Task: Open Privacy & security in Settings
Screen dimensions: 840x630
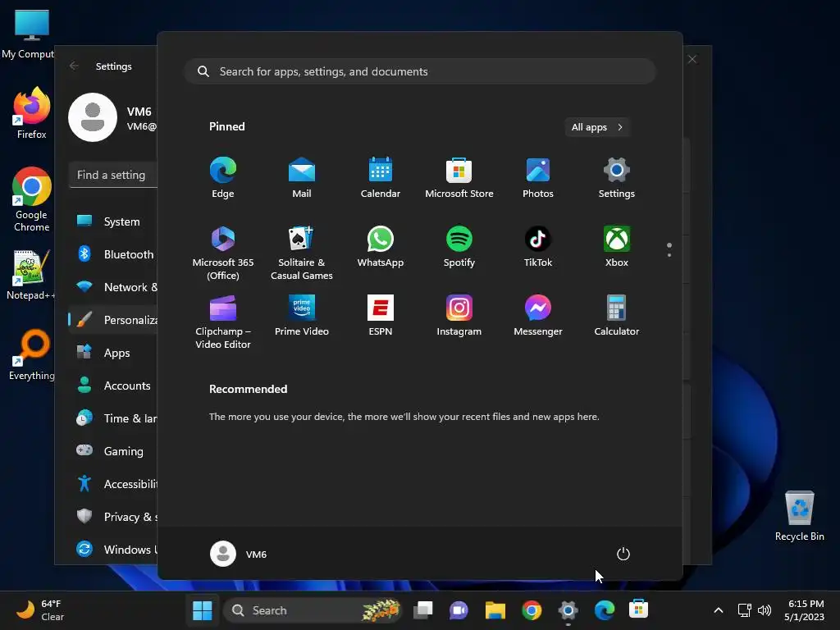Action: point(113,517)
